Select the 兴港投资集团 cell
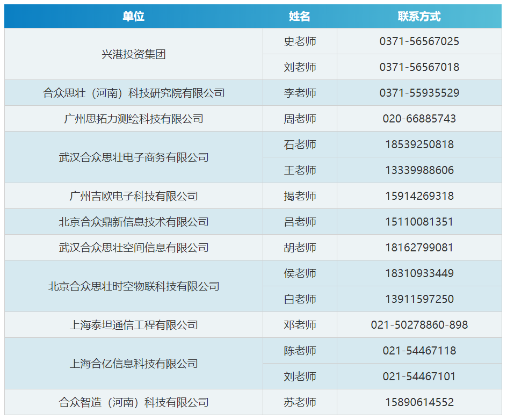The height and width of the screenshot is (420, 507). point(134,54)
